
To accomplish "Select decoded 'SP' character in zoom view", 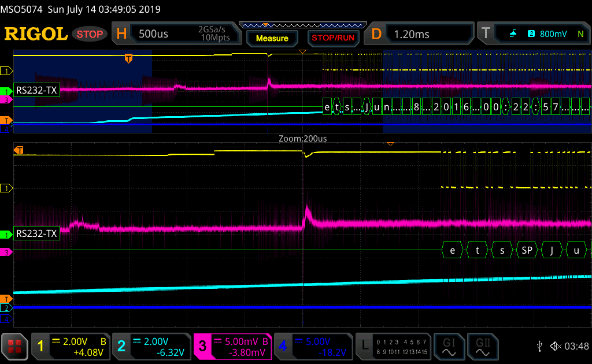I will click(x=527, y=250).
